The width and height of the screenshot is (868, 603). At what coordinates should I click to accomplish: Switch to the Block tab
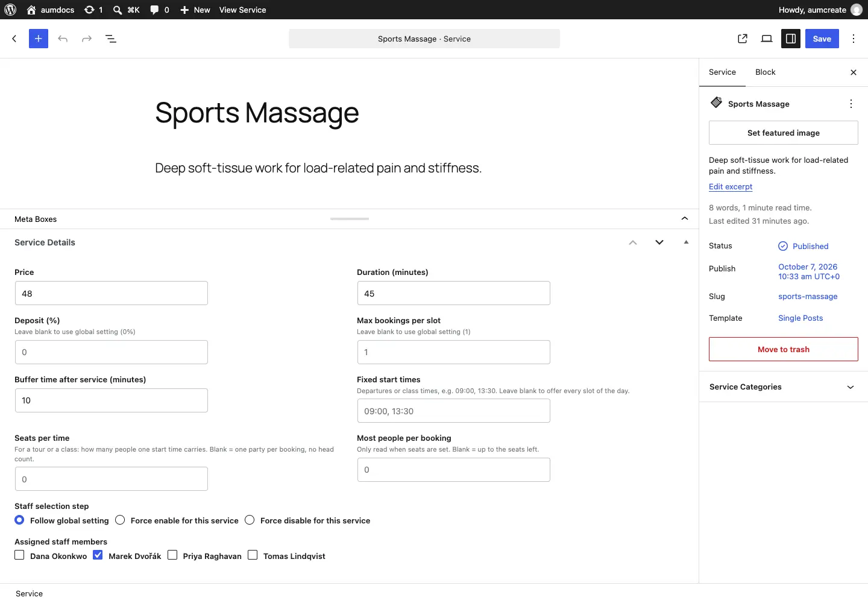click(x=766, y=72)
